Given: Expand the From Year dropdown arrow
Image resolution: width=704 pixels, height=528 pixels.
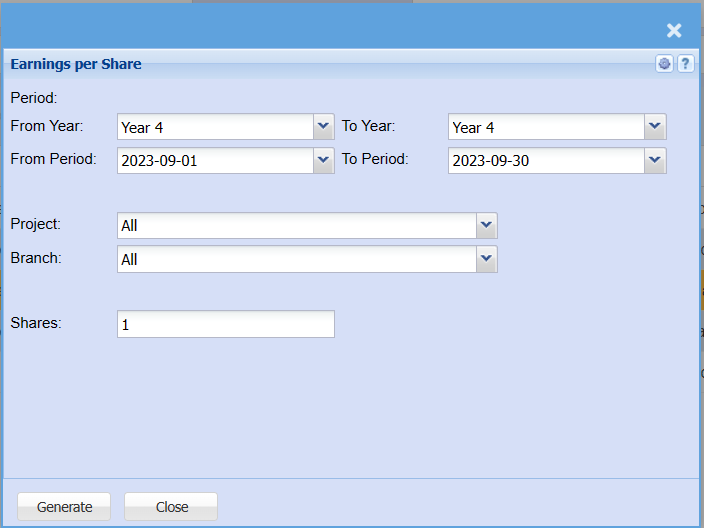Looking at the screenshot, I should 323,127.
